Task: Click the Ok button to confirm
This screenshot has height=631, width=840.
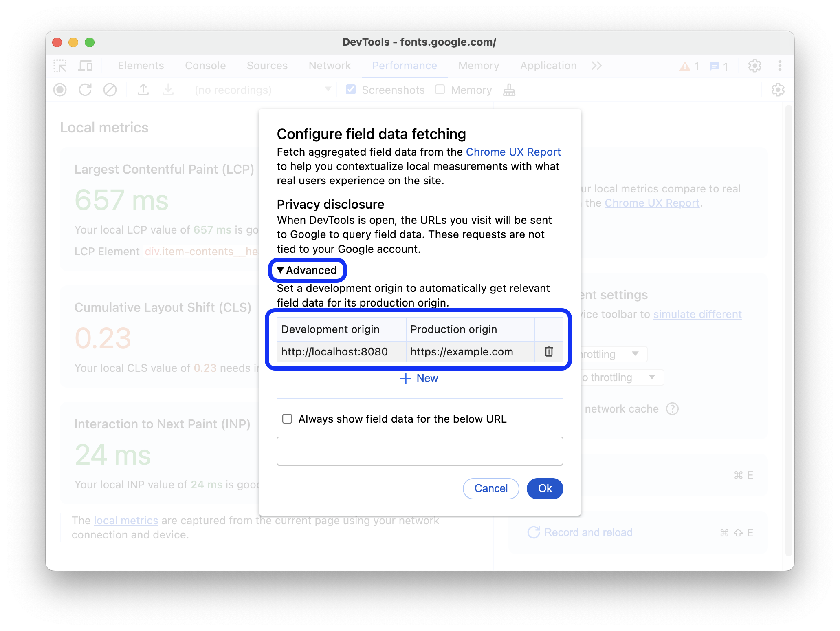Action: 545,488
